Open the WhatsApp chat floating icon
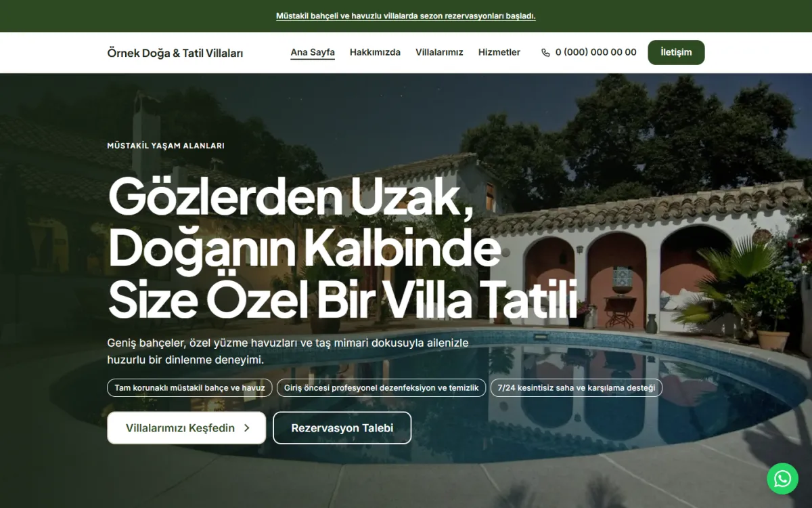The width and height of the screenshot is (812, 508). click(782, 479)
